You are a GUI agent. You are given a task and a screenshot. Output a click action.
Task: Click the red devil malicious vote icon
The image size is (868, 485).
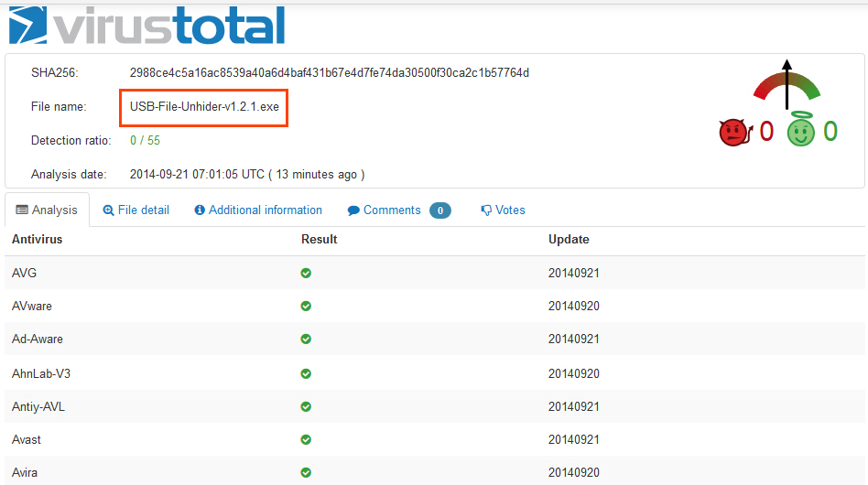coord(734,133)
